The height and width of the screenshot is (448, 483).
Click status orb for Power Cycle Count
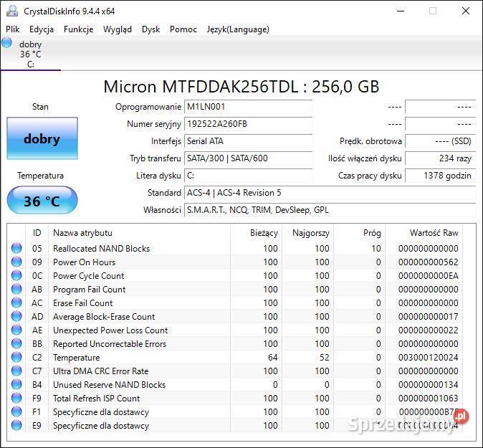[16, 275]
